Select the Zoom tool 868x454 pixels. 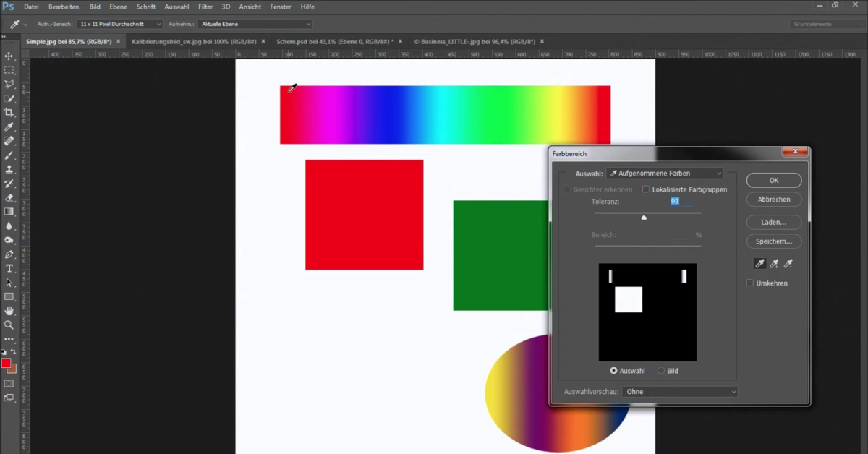[x=9, y=325]
